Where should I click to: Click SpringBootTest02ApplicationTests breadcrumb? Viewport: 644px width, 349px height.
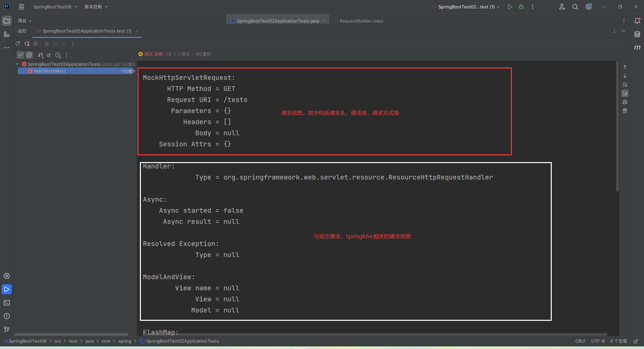point(179,341)
